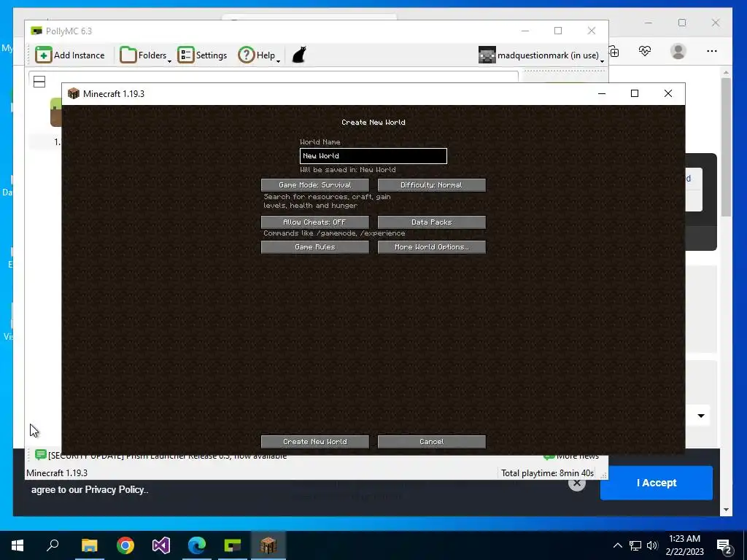
Task: Click the browser page vertical scrollbar
Action: tap(726, 147)
